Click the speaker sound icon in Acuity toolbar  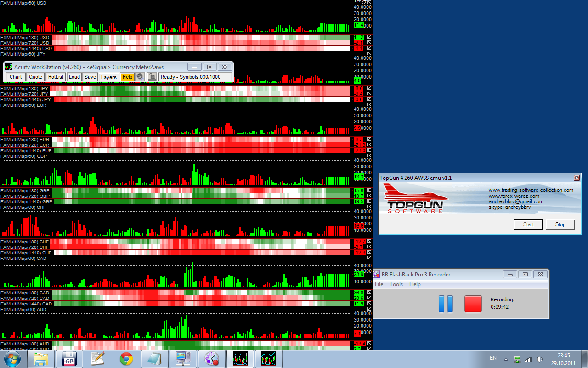[140, 77]
